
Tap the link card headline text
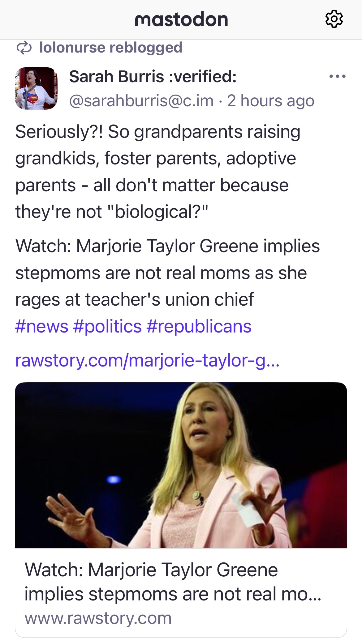click(173, 582)
